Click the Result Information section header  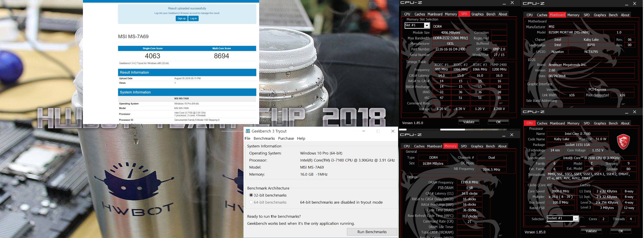tap(187, 73)
